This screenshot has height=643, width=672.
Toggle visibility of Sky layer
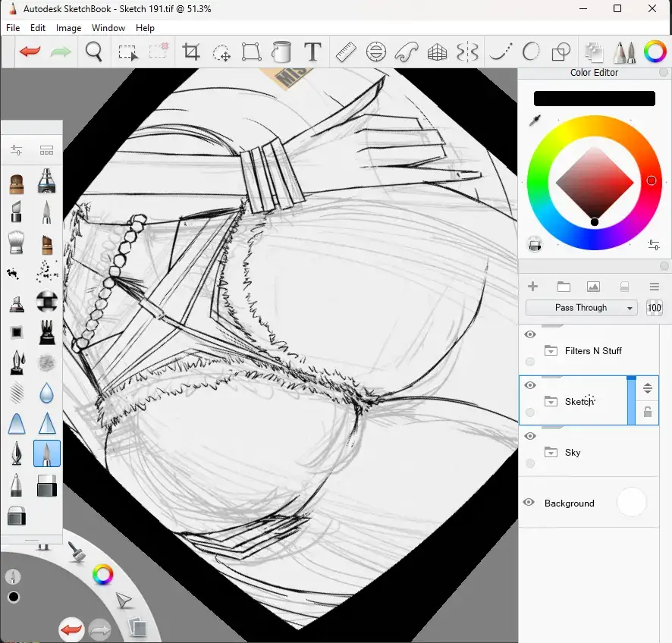pyautogui.click(x=530, y=436)
